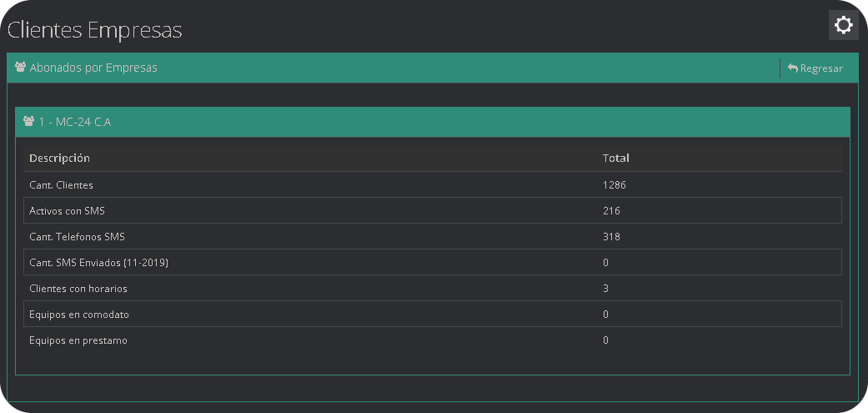868x413 pixels.
Task: Click the 216 active SMS value
Action: click(611, 210)
